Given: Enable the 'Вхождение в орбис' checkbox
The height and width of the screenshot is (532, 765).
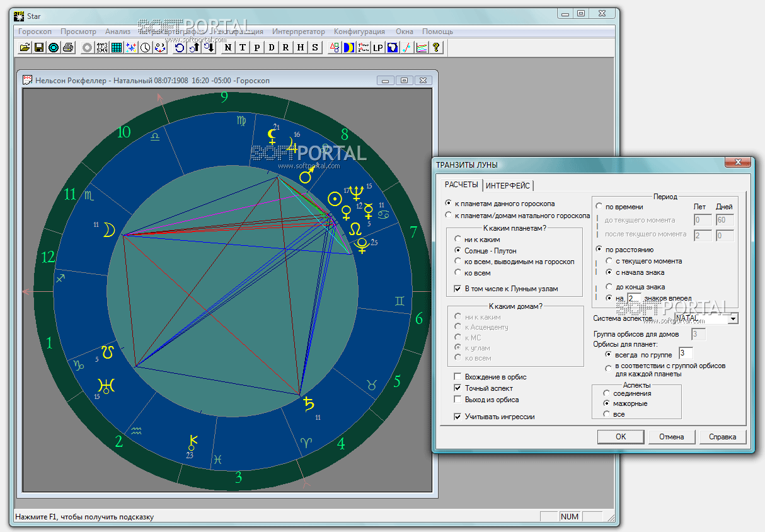Looking at the screenshot, I should [458, 377].
